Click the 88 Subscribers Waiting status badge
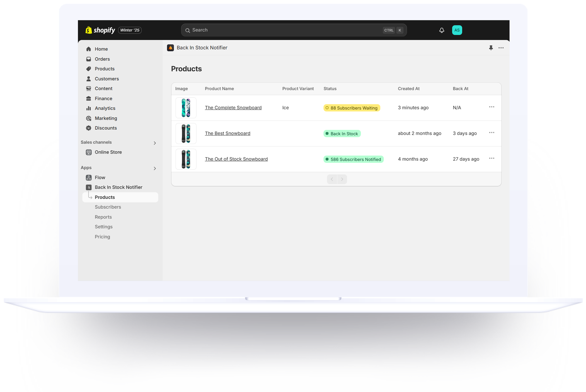This screenshot has width=586, height=392. [x=352, y=108]
